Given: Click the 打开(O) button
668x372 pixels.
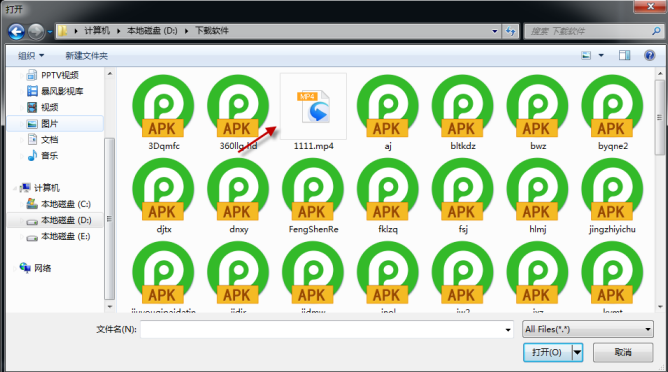Looking at the screenshot, I should click(548, 352).
